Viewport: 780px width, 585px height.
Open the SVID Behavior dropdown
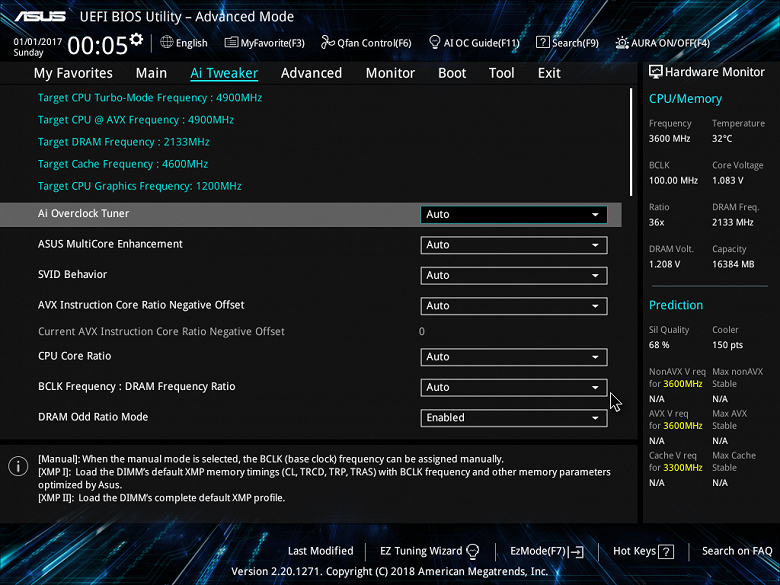pos(513,276)
